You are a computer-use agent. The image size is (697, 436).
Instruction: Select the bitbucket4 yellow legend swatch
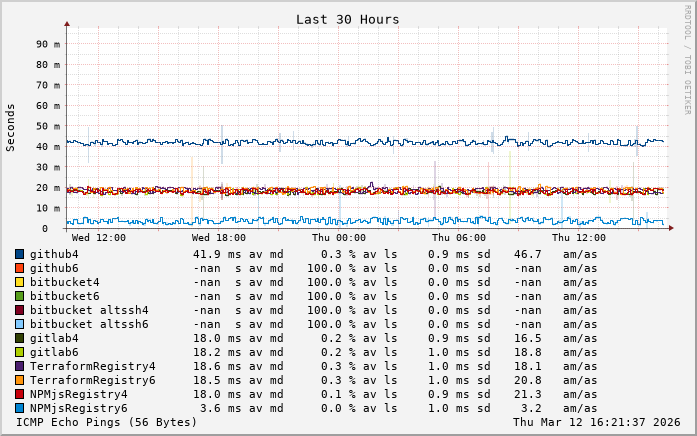pos(19,283)
